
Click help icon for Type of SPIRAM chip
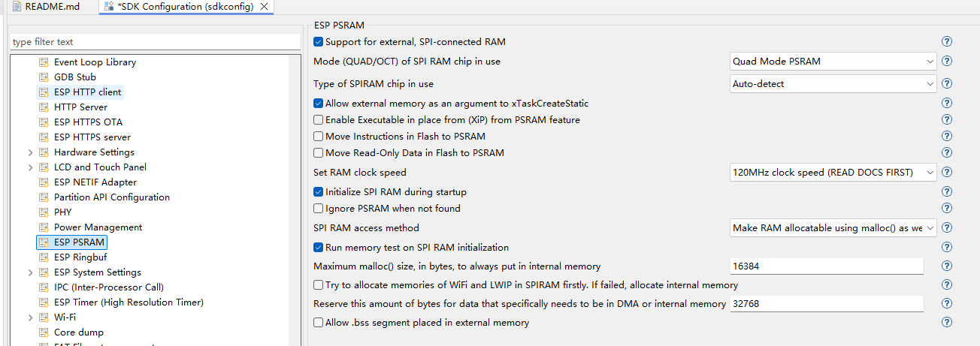click(x=947, y=84)
